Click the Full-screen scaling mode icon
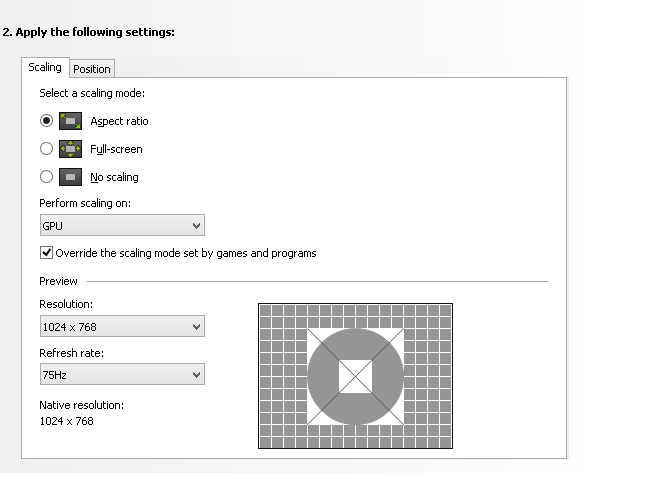The width and height of the screenshot is (647, 479). 70,149
